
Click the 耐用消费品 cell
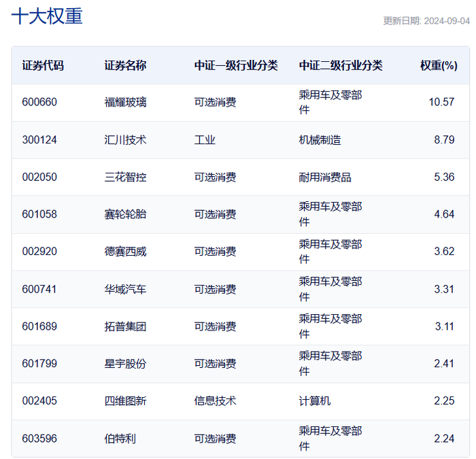(x=325, y=177)
